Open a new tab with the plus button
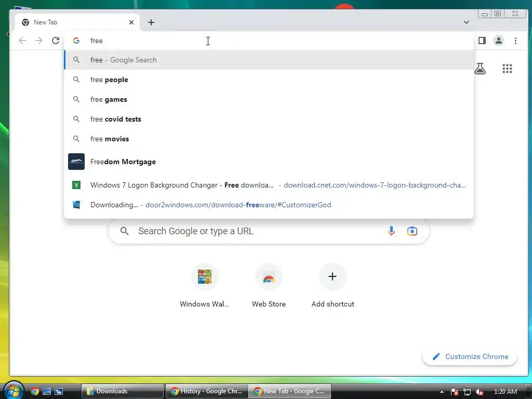The image size is (532, 399). (151, 22)
